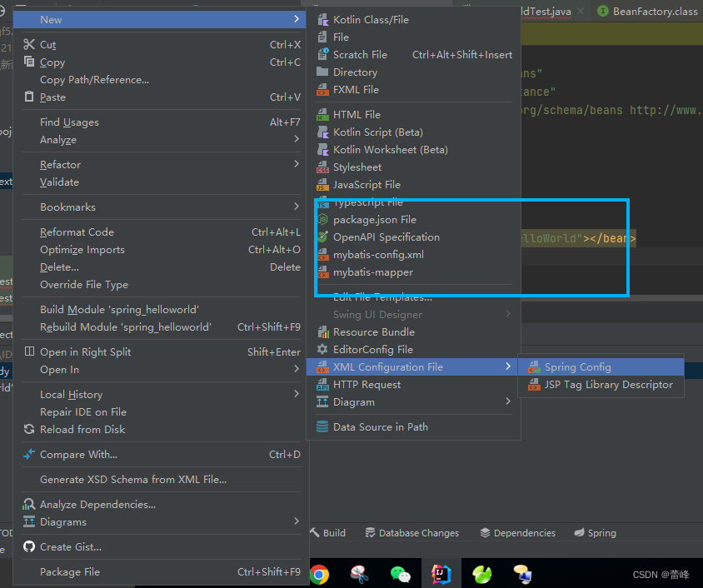Click the JavaScript File icon

point(322,185)
